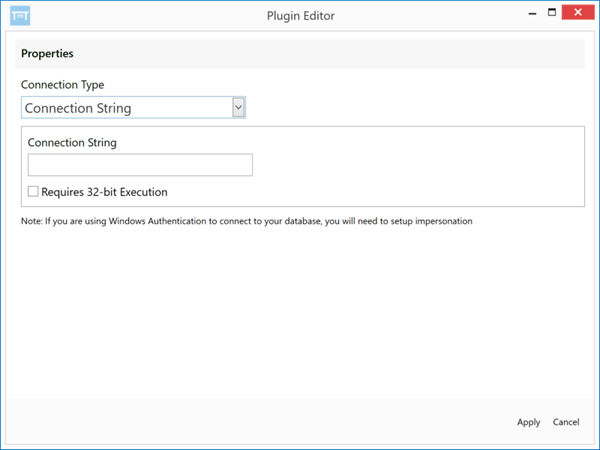The image size is (600, 450).
Task: Click into the Connection String input field
Action: pyautogui.click(x=140, y=165)
